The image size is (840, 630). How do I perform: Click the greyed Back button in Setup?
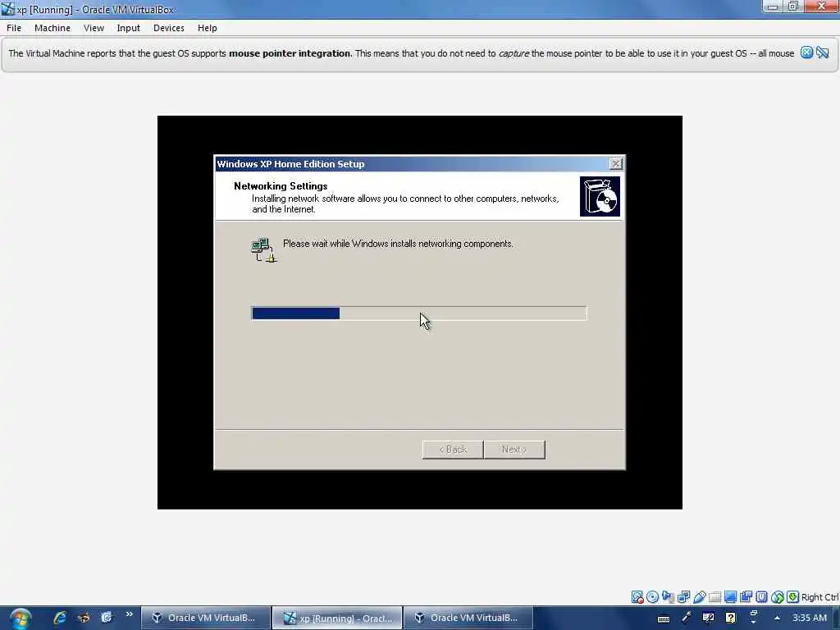click(x=453, y=450)
